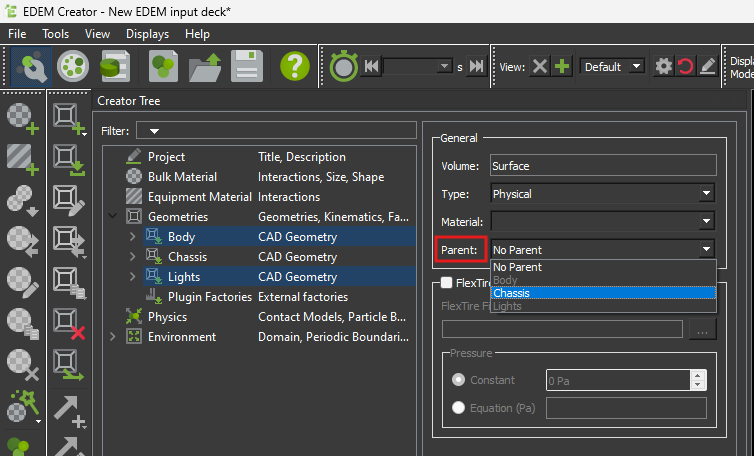Click the open folder toolbar icon
Image resolution: width=754 pixels, height=456 pixels.
pos(205,66)
